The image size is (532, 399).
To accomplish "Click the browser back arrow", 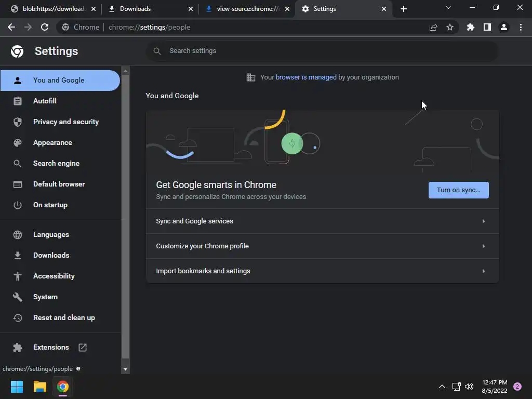I will [x=11, y=27].
